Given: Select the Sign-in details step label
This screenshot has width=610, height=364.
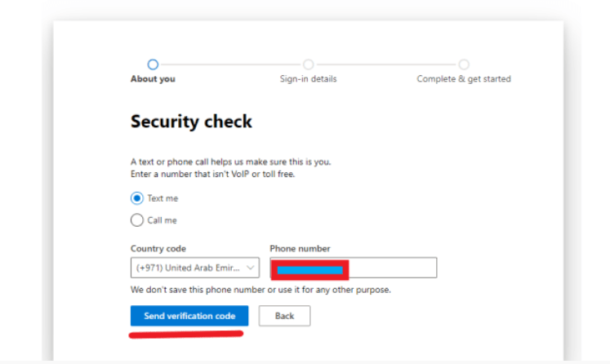Looking at the screenshot, I should (308, 79).
